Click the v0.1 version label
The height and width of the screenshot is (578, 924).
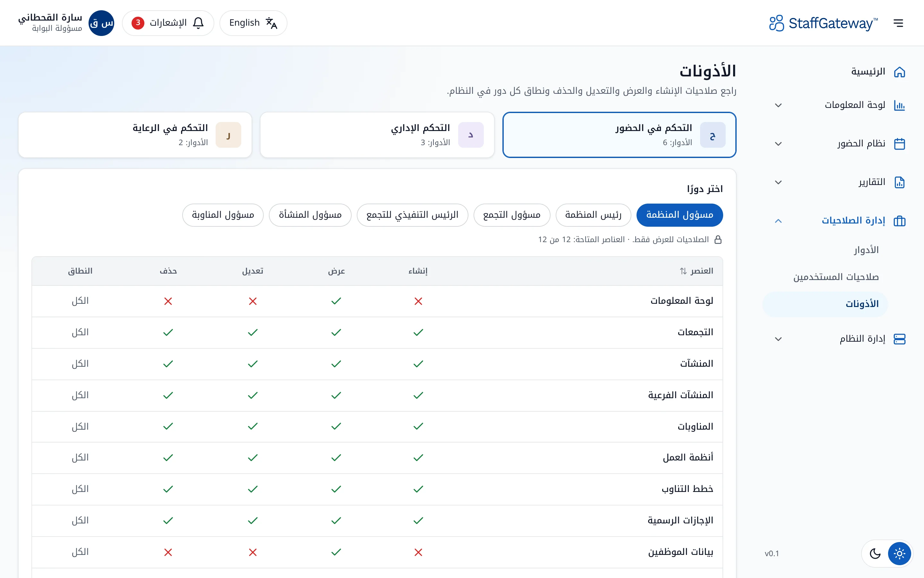[772, 554]
